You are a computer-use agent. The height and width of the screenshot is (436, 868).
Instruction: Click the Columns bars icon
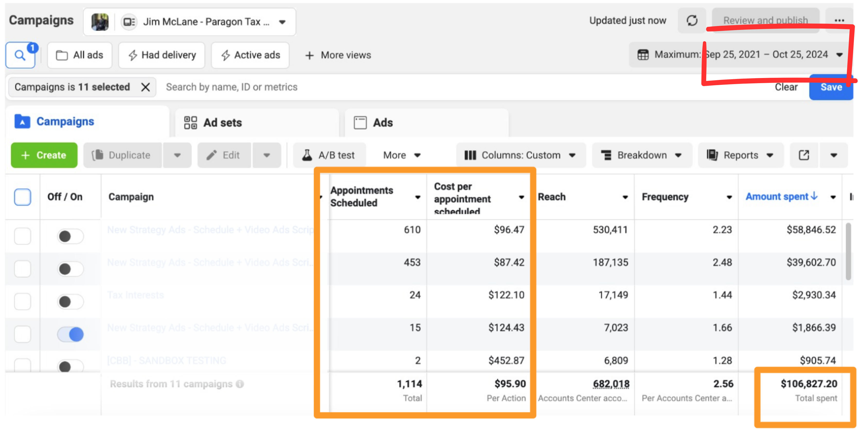(470, 155)
